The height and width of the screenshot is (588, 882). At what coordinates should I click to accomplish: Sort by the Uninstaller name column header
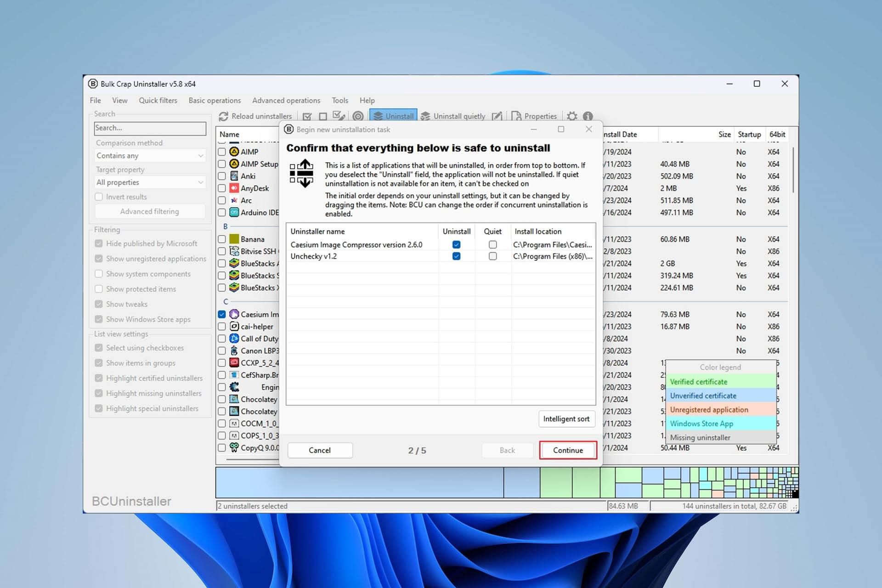pos(362,232)
